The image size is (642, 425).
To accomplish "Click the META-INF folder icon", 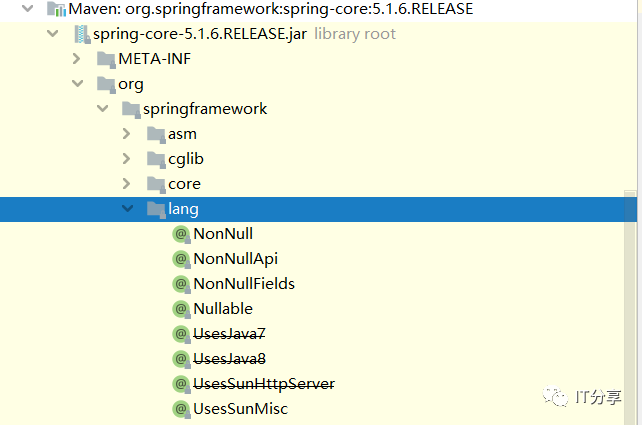I will pyautogui.click(x=106, y=59).
